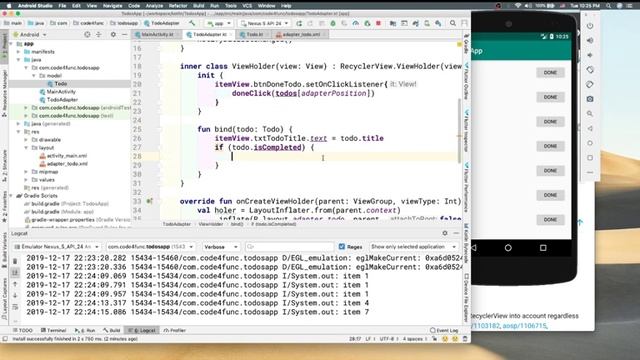640x360 pixels.
Task: Open Search Everywhere magnifier in toolbar
Action: (453, 24)
